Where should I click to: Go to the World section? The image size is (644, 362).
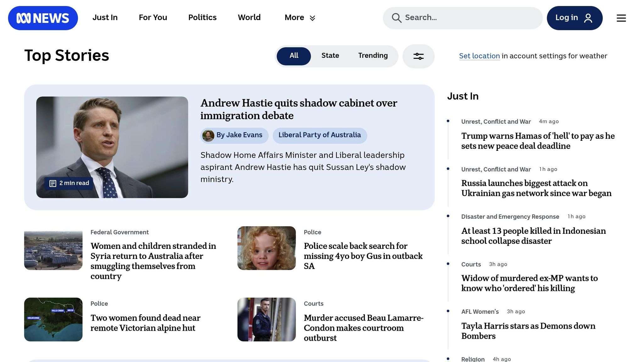tap(249, 18)
